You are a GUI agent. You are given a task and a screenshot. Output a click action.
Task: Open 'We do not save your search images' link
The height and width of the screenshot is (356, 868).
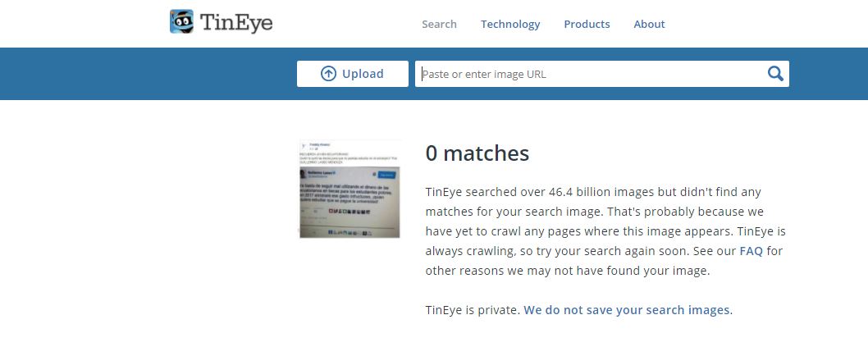point(628,310)
